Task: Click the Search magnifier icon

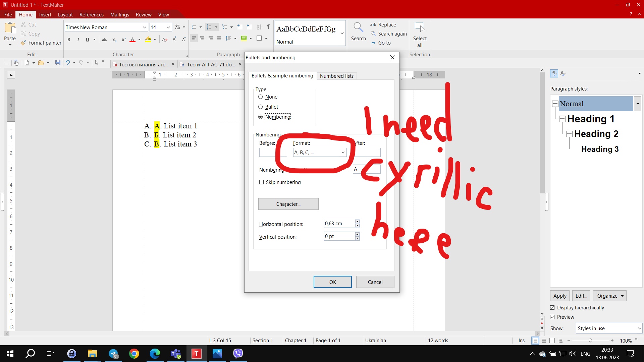Action: (358, 27)
